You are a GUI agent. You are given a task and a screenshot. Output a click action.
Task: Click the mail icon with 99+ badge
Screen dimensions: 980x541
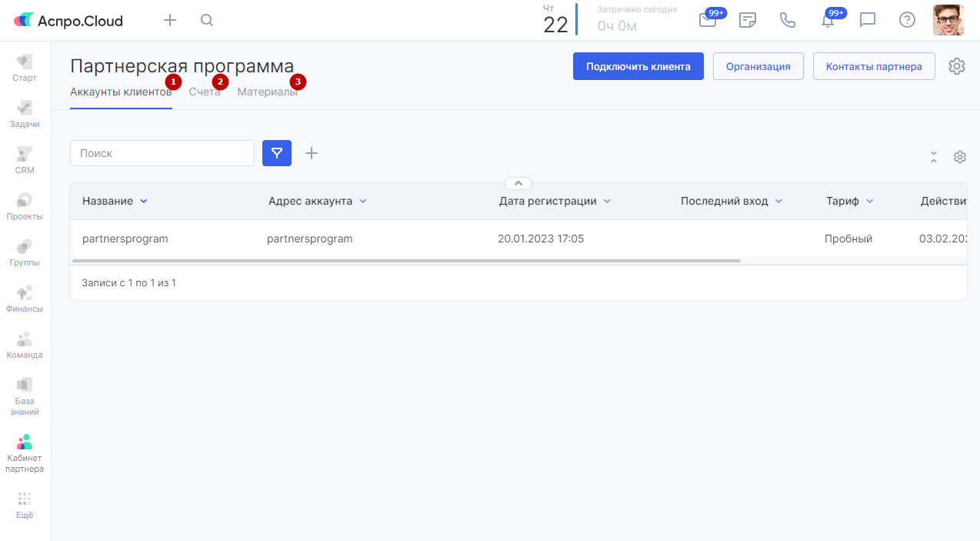(708, 21)
